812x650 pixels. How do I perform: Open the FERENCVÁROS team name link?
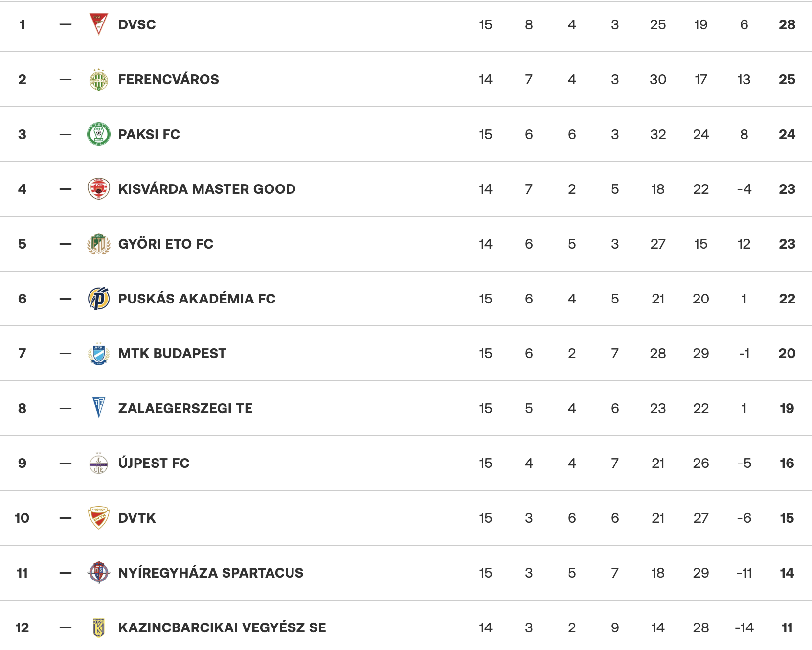(168, 79)
